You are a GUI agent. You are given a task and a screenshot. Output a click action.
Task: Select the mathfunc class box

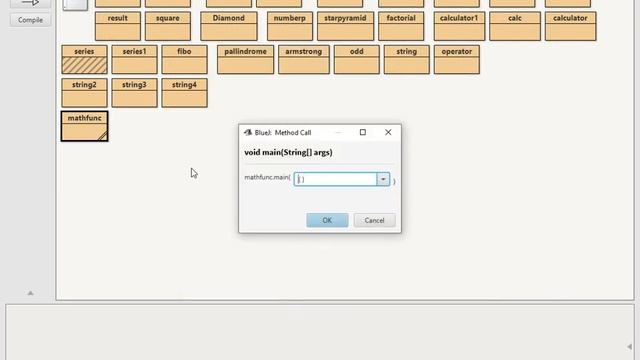[x=84, y=126]
